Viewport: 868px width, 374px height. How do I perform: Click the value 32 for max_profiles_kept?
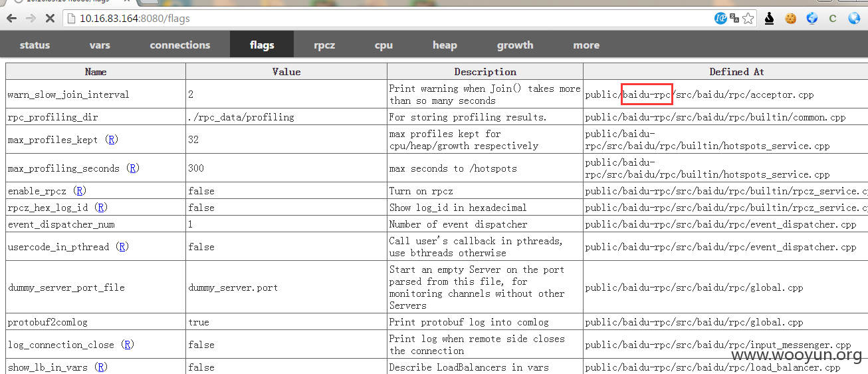pyautogui.click(x=193, y=140)
